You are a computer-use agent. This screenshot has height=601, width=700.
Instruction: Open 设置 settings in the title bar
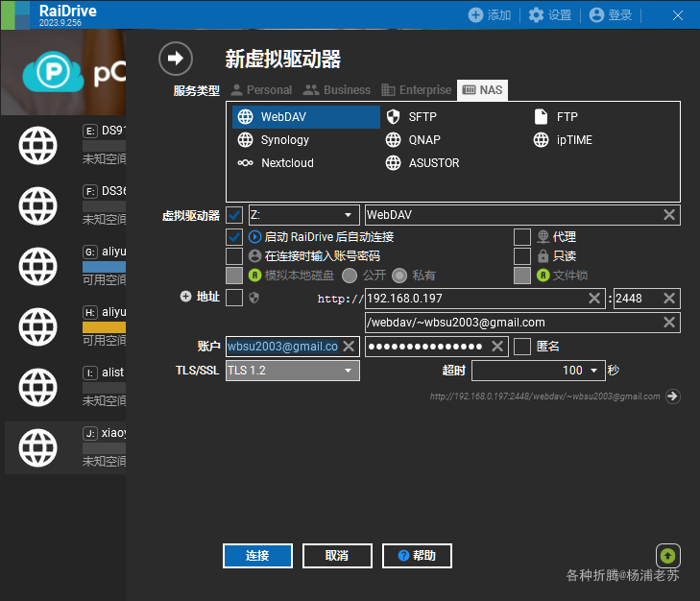[x=550, y=15]
